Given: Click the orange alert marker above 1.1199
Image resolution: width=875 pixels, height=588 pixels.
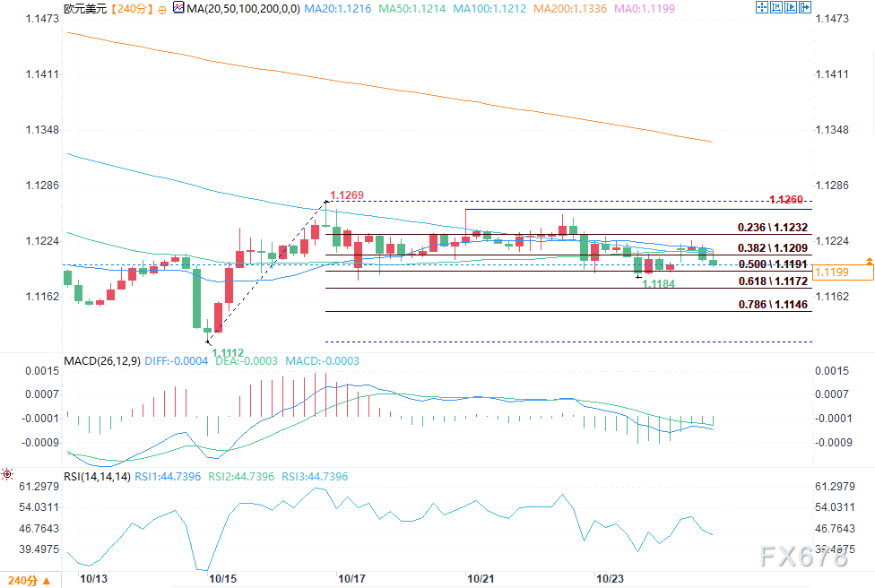Looking at the screenshot, I should click(869, 261).
